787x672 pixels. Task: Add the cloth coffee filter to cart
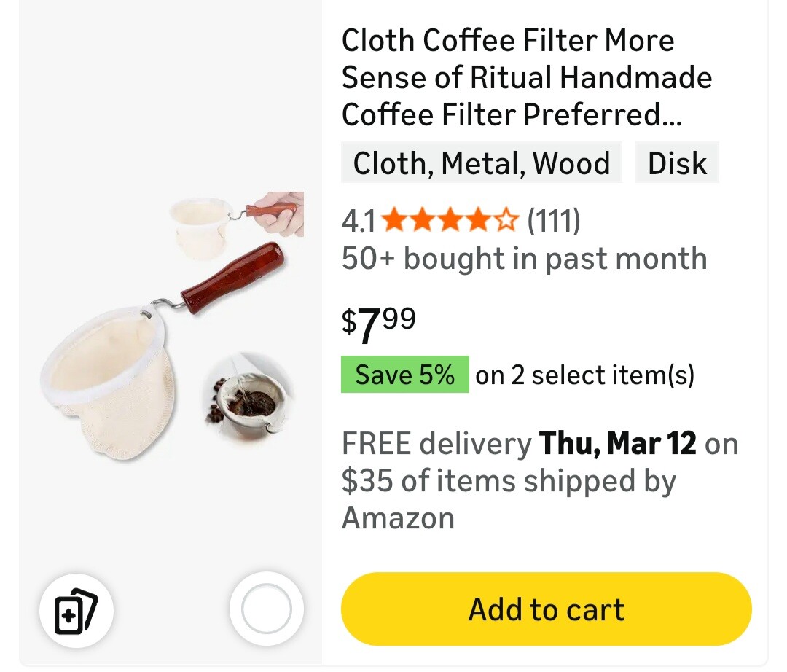coord(546,609)
